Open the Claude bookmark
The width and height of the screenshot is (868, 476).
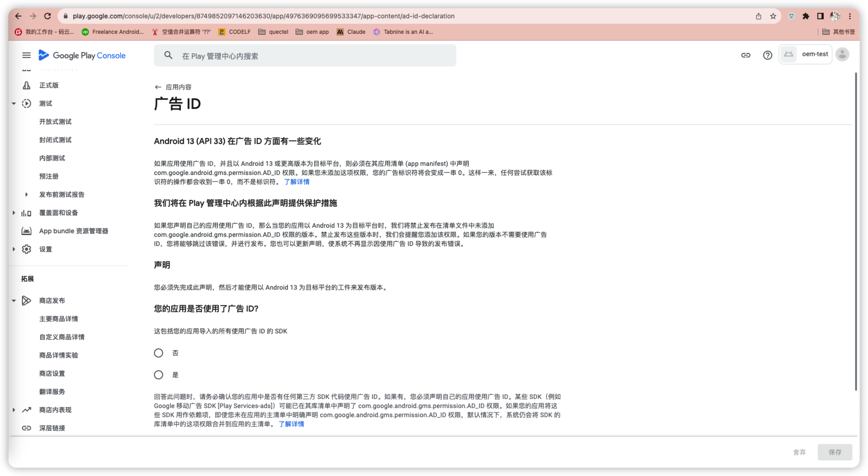click(x=351, y=32)
